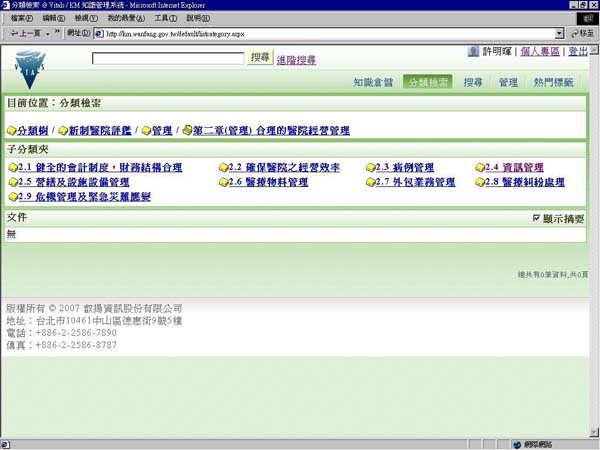
Task: Open the 進階搜尋 link
Action: tap(296, 60)
